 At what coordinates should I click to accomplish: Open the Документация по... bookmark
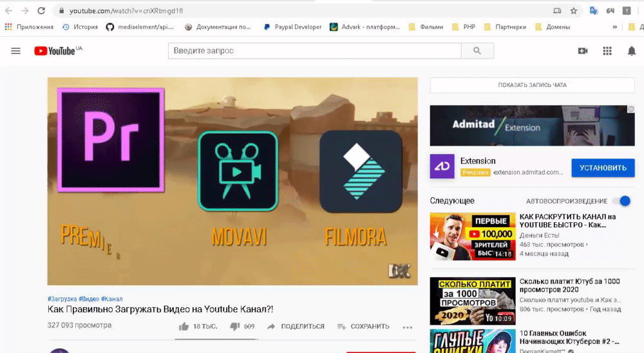coord(217,26)
